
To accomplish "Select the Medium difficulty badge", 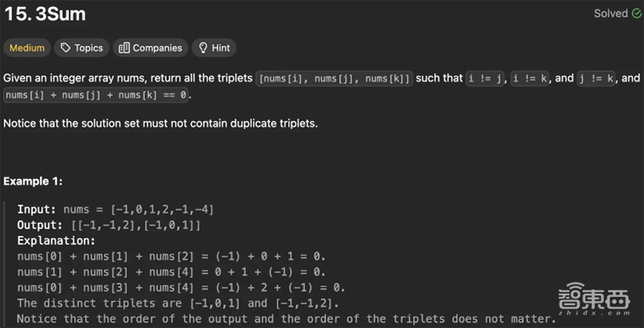I will [x=27, y=48].
